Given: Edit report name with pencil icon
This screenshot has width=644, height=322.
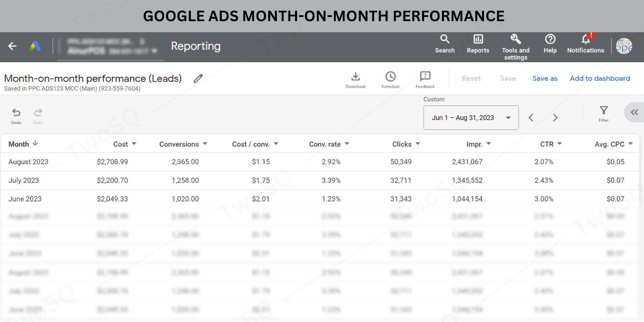Looking at the screenshot, I should pyautogui.click(x=198, y=79).
